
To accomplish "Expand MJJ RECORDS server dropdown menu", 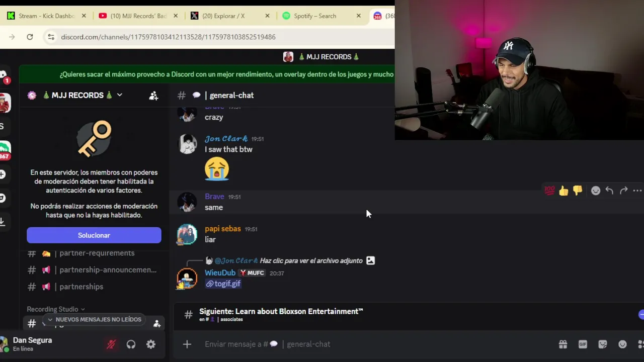I will [x=120, y=95].
